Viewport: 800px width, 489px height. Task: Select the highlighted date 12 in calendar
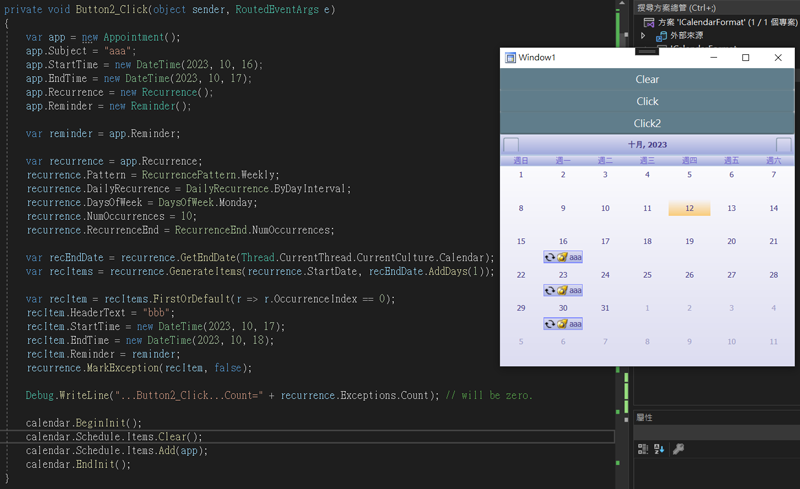[689, 208]
